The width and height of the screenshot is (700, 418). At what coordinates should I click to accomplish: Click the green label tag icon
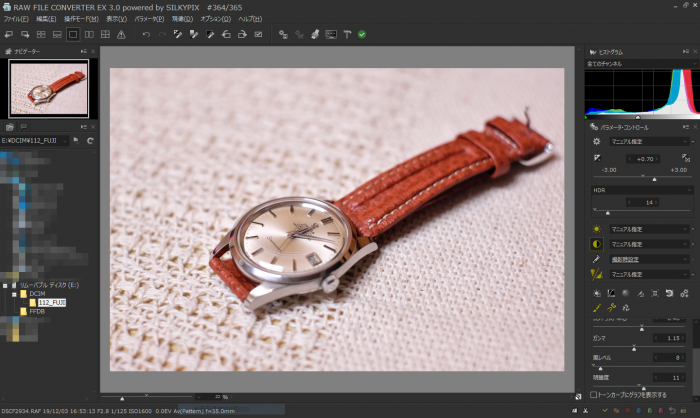tap(650, 410)
